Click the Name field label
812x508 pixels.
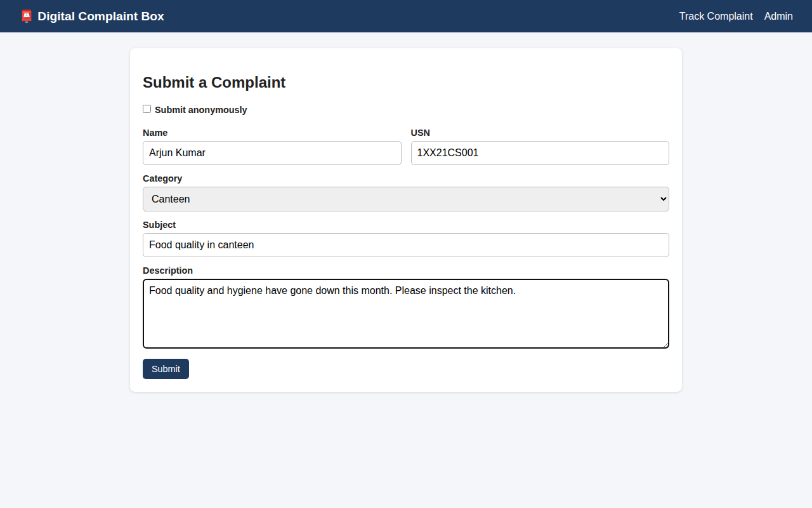click(155, 133)
